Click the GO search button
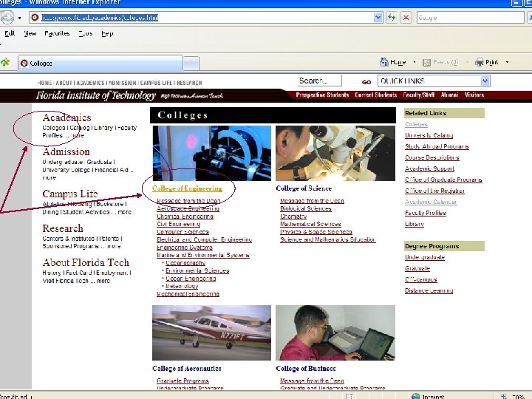The width and height of the screenshot is (532, 399). click(366, 82)
